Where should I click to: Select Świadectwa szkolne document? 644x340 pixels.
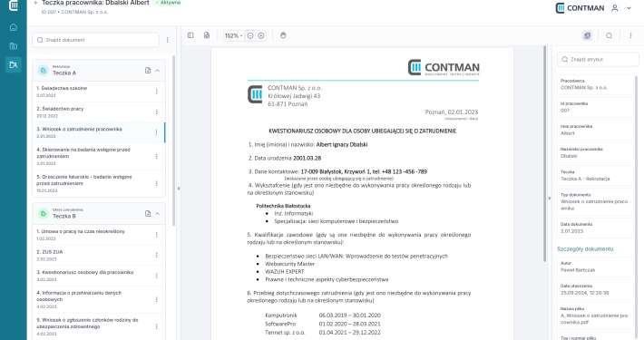point(99,92)
